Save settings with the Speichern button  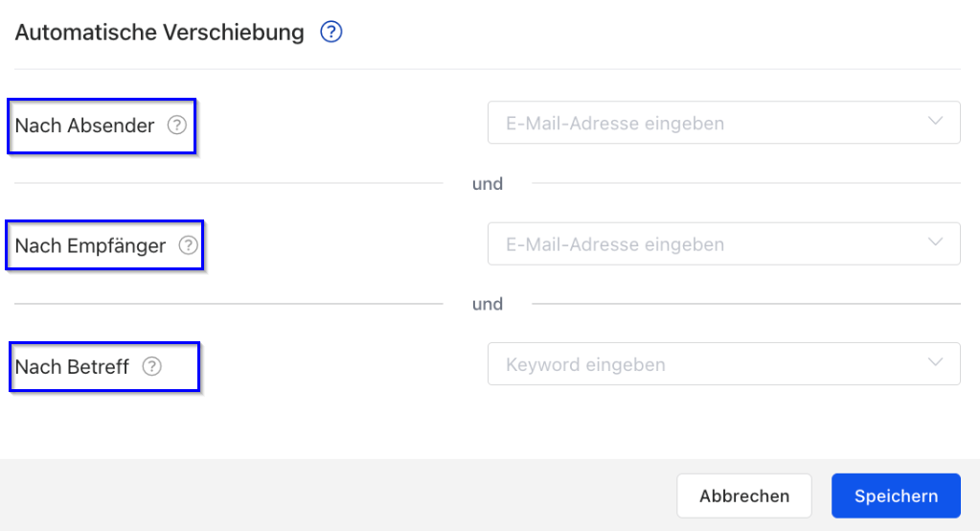pyautogui.click(x=896, y=496)
